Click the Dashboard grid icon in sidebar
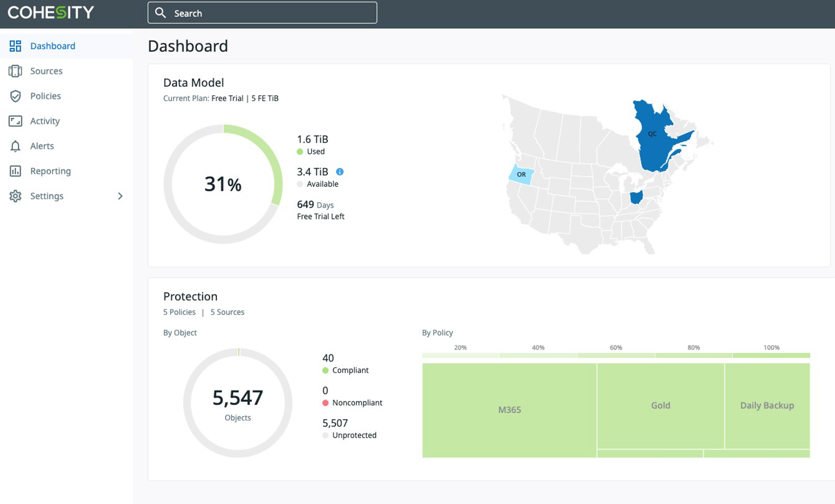The height and width of the screenshot is (504, 835). pyautogui.click(x=15, y=46)
